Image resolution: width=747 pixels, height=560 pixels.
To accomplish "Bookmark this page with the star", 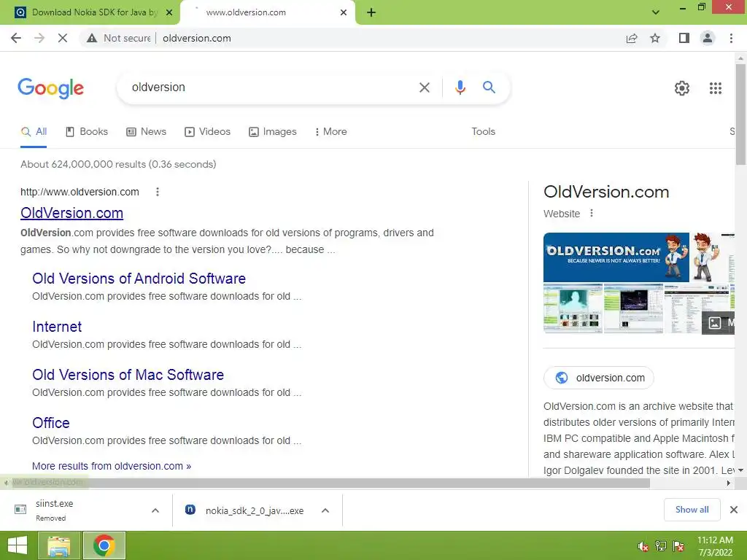I will pos(655,38).
